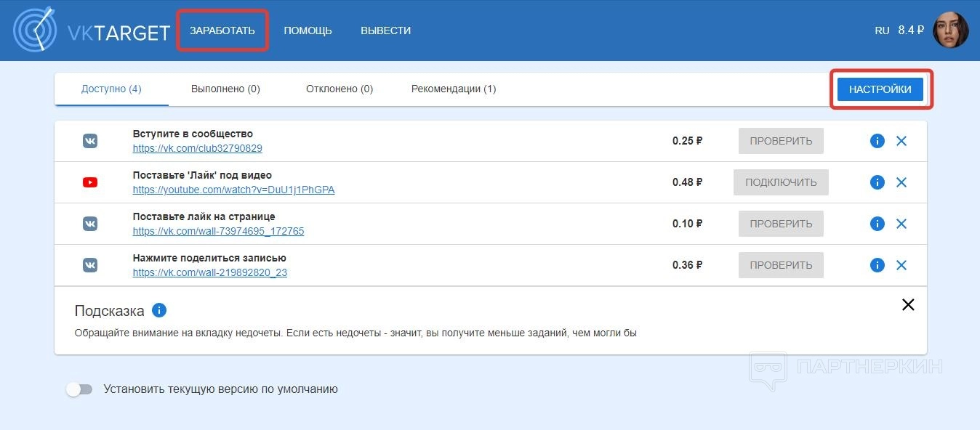Open the user avatar profile picture

point(951,30)
